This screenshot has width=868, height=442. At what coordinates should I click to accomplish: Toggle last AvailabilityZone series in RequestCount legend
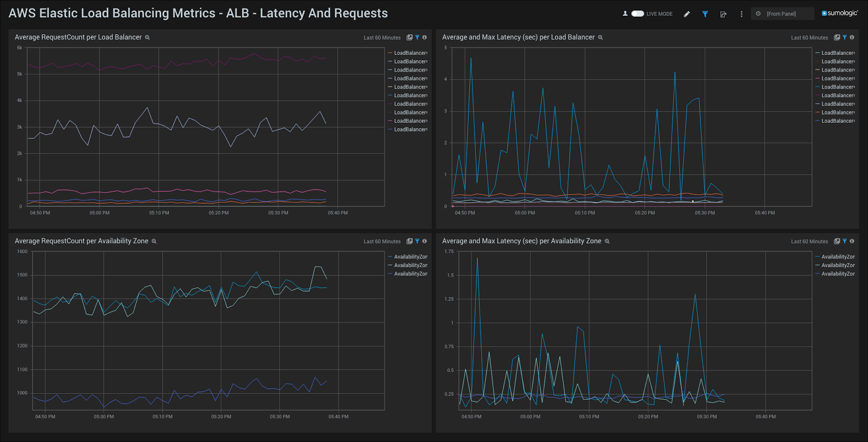(x=410, y=274)
